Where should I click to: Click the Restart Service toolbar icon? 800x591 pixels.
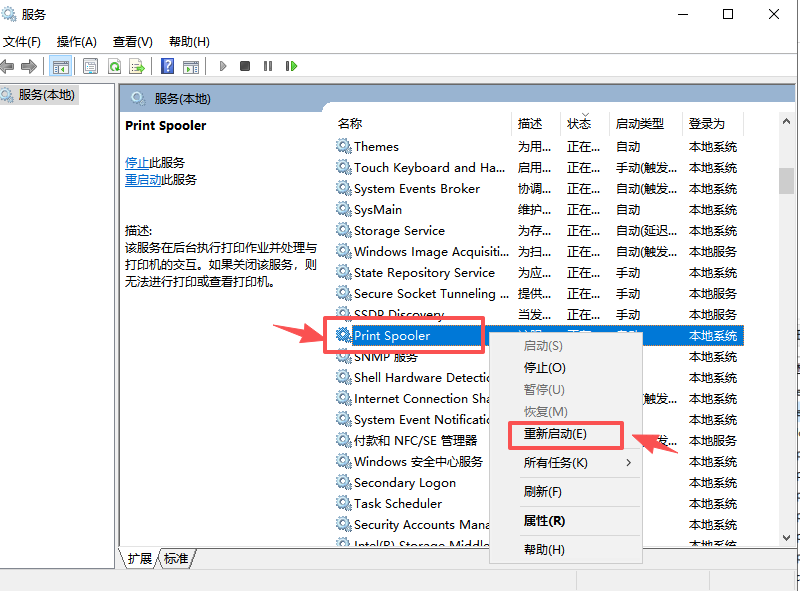coord(291,66)
